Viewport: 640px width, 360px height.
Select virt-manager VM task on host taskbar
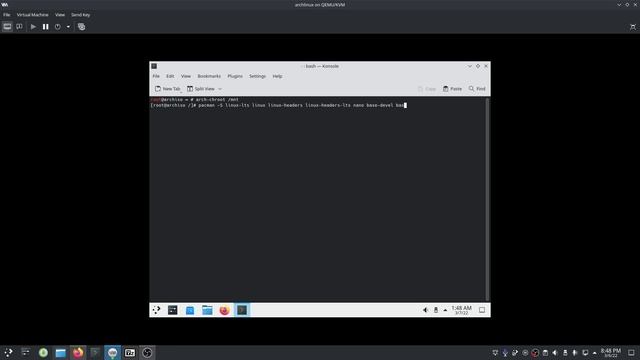112,353
